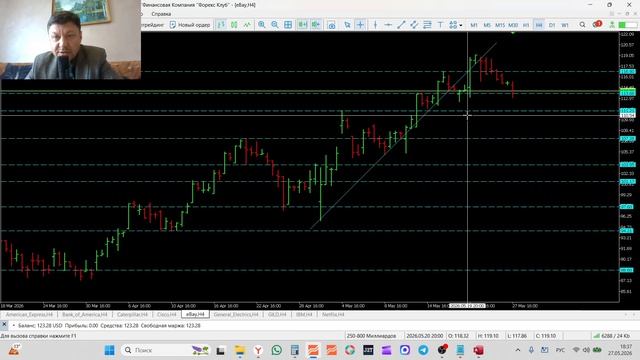This screenshot has width=640, height=360.
Task: Click the connection status 6288 / 24 Kb
Action: pyautogui.click(x=611, y=336)
